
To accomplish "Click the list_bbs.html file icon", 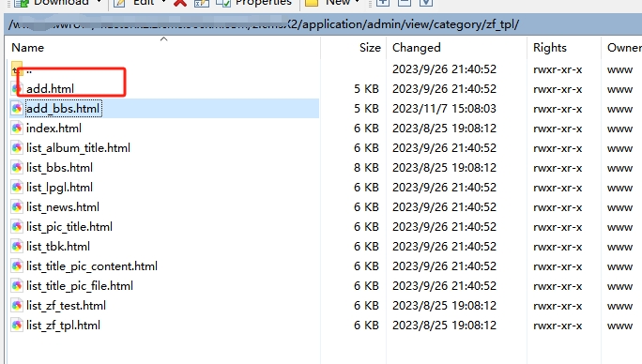I will coord(17,168).
